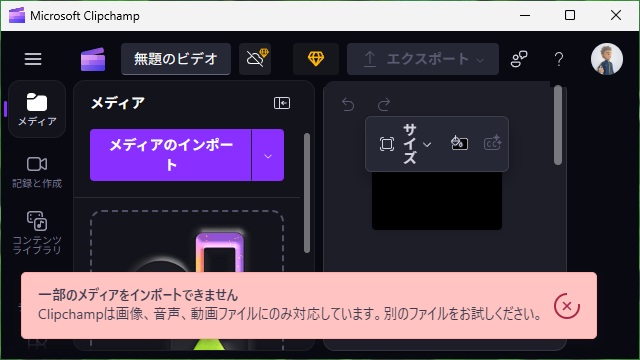Click the cloud backup disabled icon
This screenshot has height=360, width=640.
(256, 59)
